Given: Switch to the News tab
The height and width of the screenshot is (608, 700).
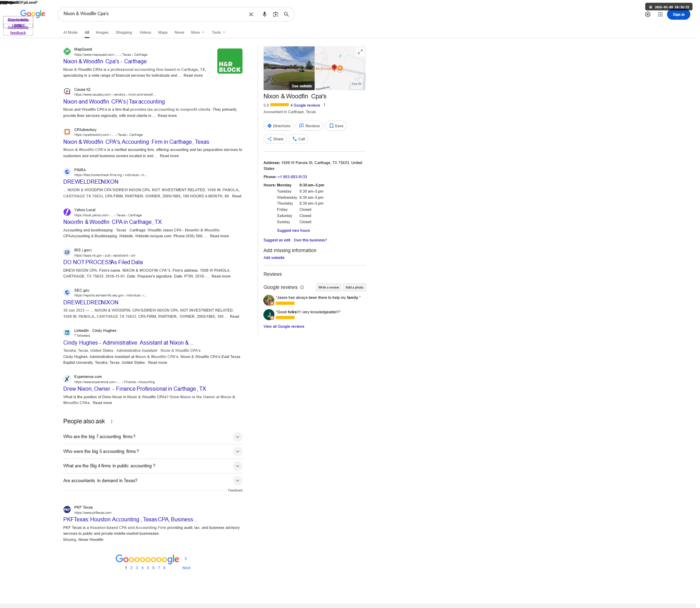Looking at the screenshot, I should (x=179, y=32).
